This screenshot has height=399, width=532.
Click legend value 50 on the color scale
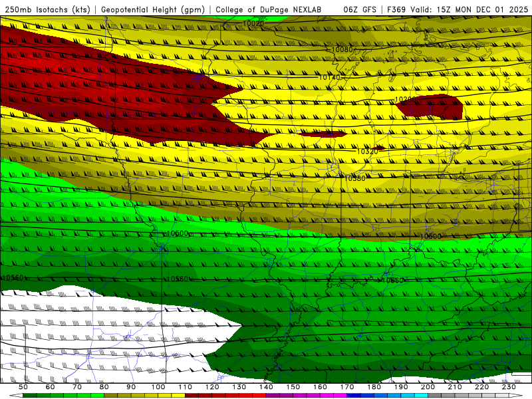click(23, 387)
